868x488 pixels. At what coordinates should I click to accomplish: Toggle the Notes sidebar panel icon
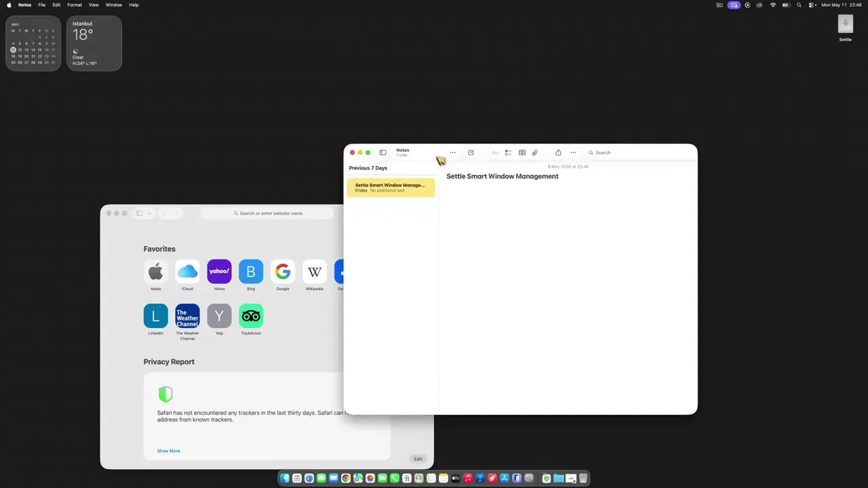click(x=382, y=152)
